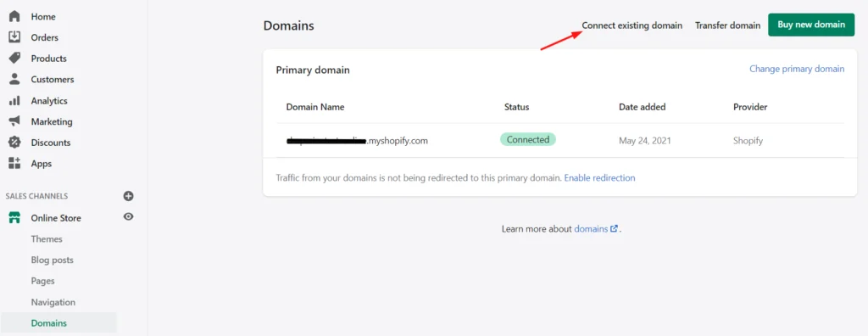View online store via eye icon
This screenshot has width=868, height=336.
(129, 217)
